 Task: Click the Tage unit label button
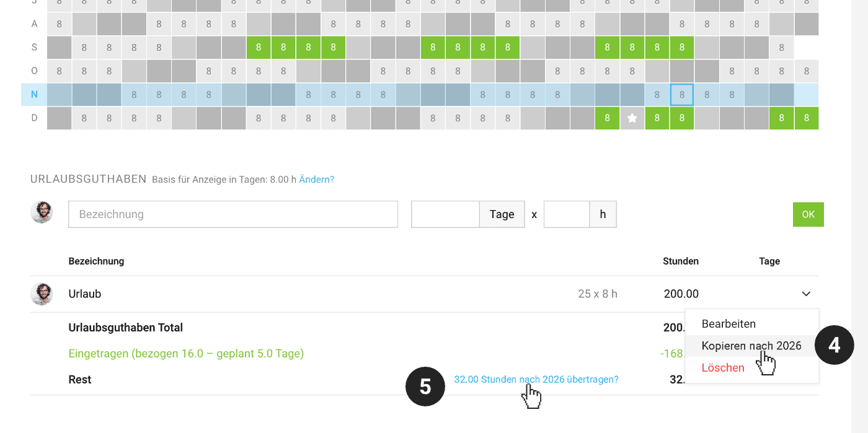click(502, 214)
